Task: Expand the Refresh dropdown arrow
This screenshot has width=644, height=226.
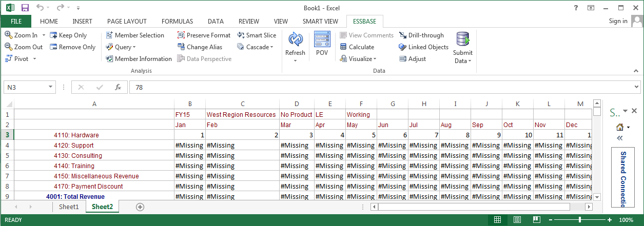Action: [295, 60]
